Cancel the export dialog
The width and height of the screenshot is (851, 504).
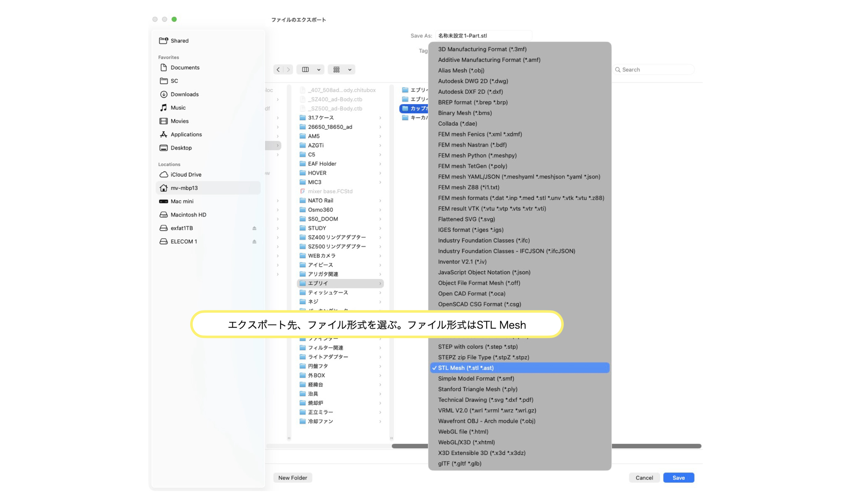click(x=644, y=477)
